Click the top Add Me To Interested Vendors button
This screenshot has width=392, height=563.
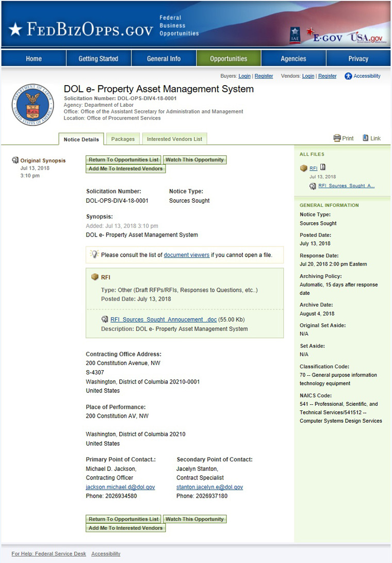click(125, 169)
